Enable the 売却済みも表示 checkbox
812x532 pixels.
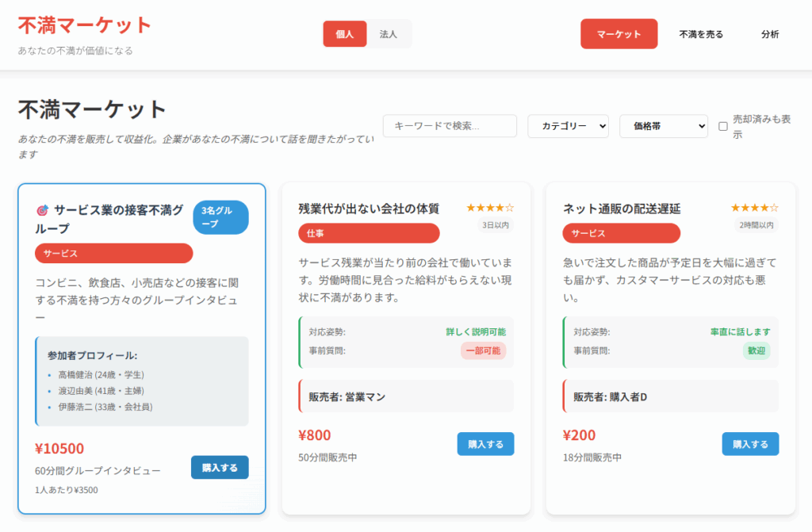pos(722,126)
